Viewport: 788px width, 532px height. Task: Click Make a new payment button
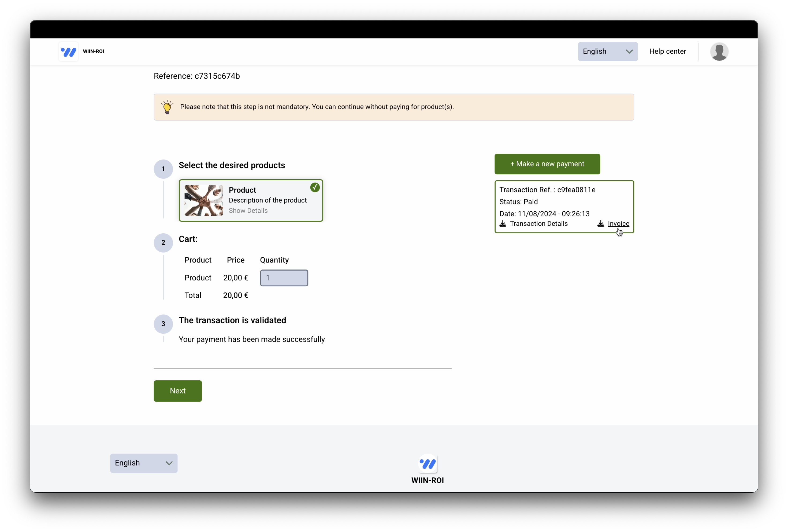[x=547, y=164]
